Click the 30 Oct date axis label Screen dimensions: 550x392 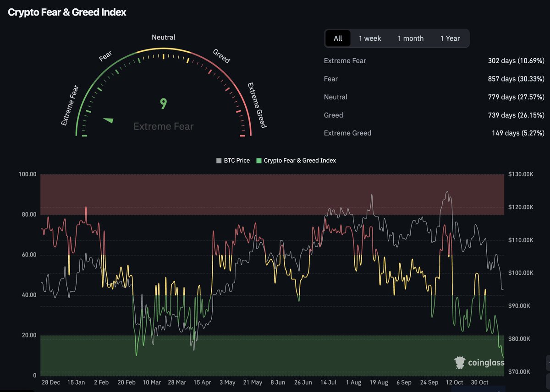(479, 382)
